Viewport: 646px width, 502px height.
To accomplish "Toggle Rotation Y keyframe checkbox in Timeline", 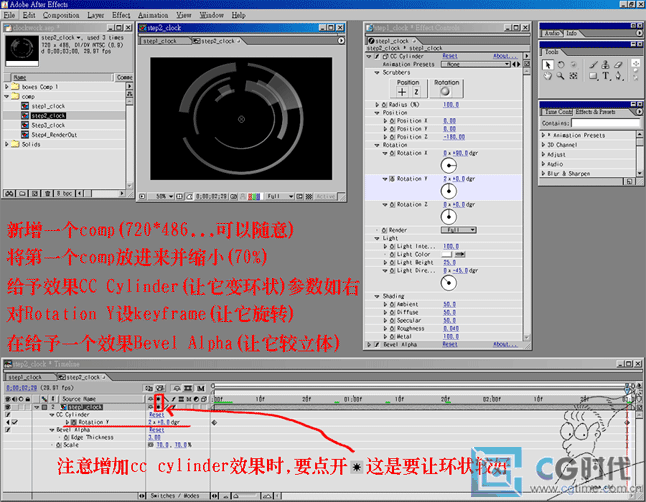I will click(x=15, y=422).
